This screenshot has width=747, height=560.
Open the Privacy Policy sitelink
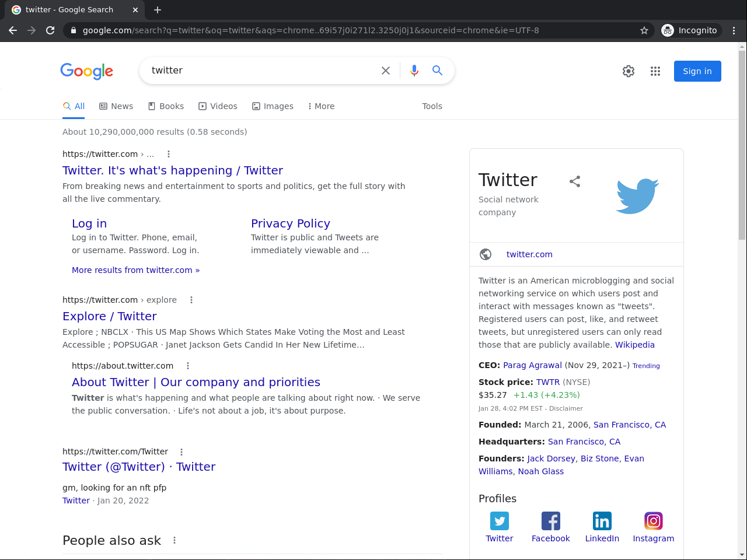[x=291, y=223]
